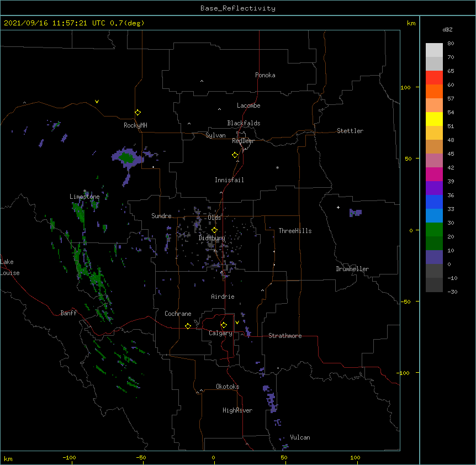
Task: Click the yellow diamond marker west of Calgary
Action: [188, 326]
